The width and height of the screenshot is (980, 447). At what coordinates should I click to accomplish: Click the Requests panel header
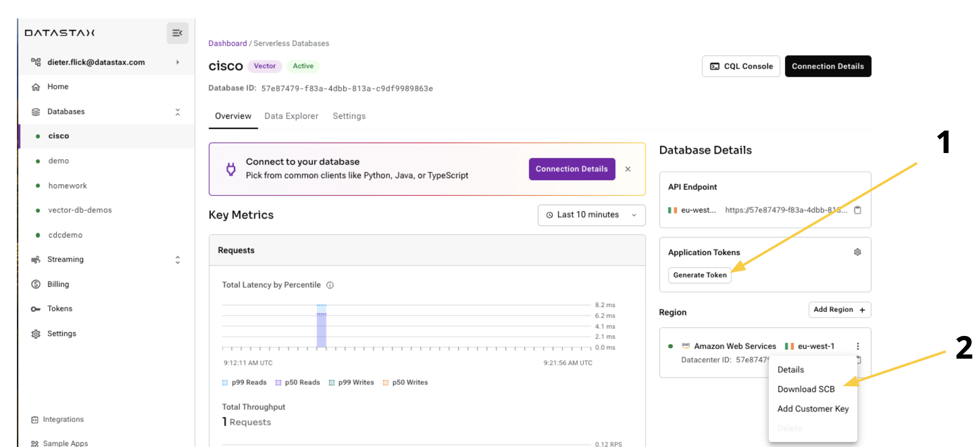click(427, 250)
